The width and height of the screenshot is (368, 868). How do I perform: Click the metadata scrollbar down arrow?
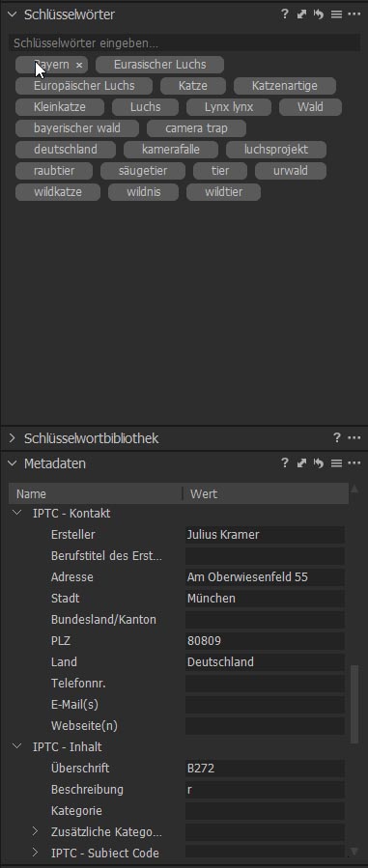tap(354, 852)
